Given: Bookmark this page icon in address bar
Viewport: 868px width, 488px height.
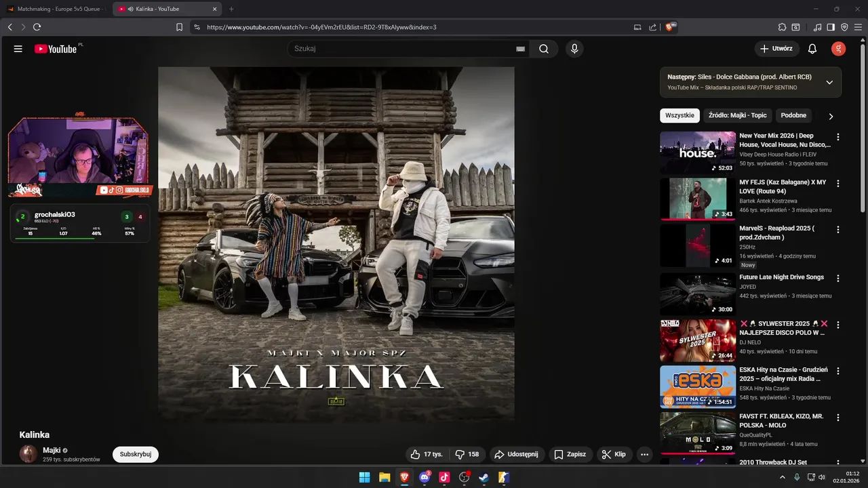Looking at the screenshot, I should [x=179, y=27].
